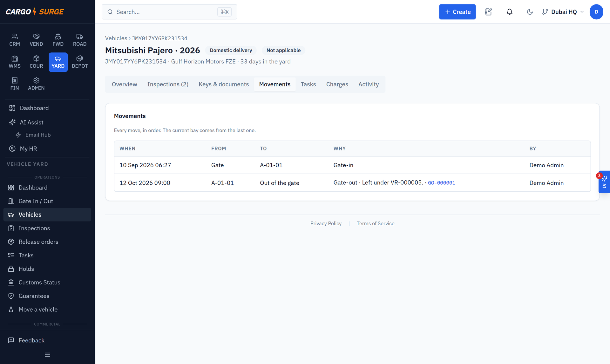Open the FWD forwarding module
The width and height of the screenshot is (610, 364).
tap(58, 40)
